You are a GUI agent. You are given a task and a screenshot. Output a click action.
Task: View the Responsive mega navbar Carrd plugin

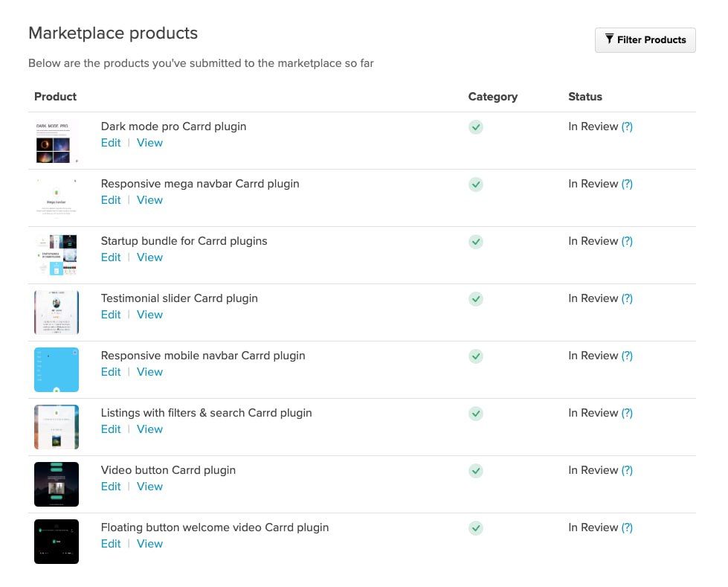click(149, 200)
